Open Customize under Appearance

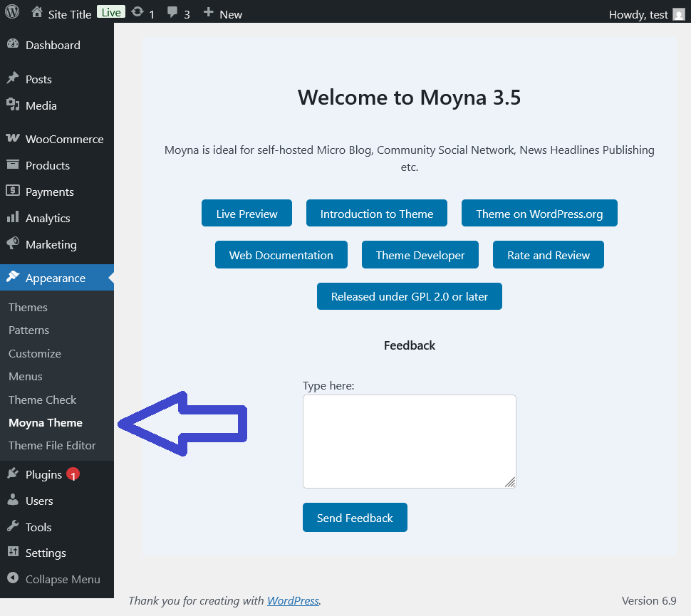click(x=35, y=353)
